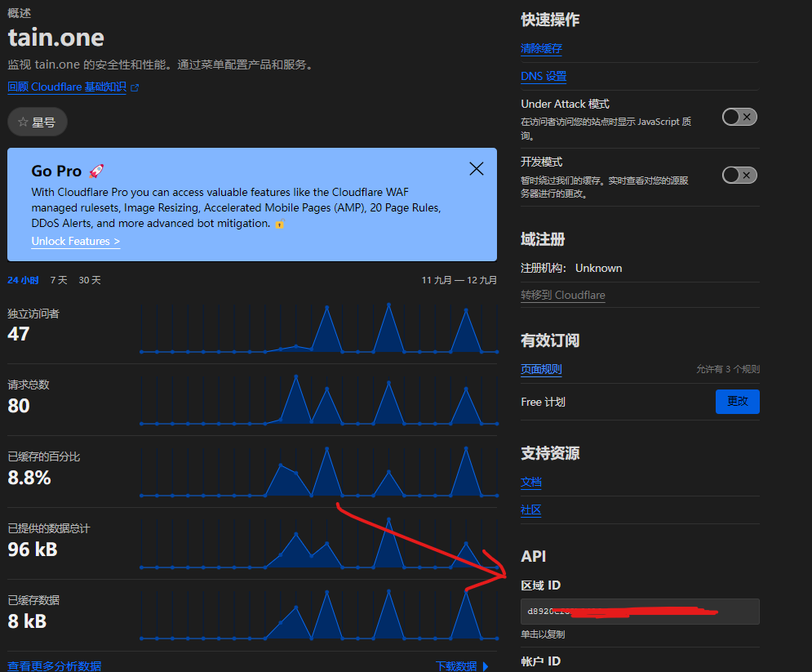This screenshot has width=812, height=672.
Task: Click the 清除缓存 quick action
Action: (541, 49)
